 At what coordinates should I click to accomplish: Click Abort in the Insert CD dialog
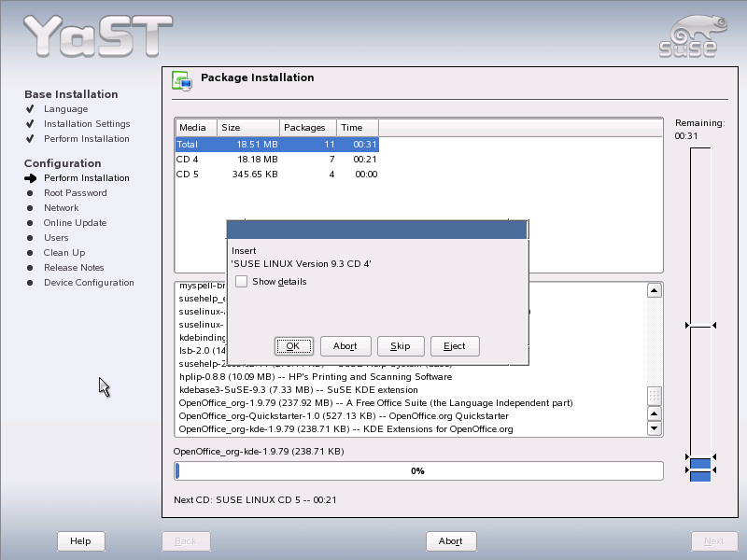click(345, 346)
